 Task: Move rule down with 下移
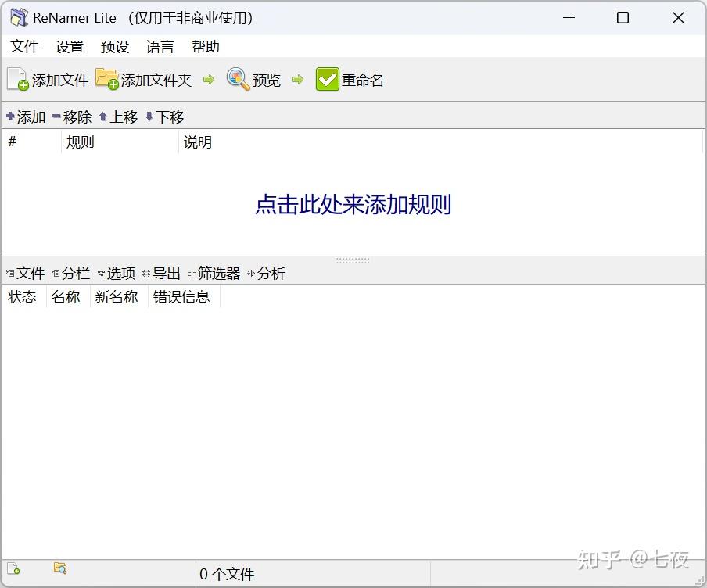click(164, 117)
